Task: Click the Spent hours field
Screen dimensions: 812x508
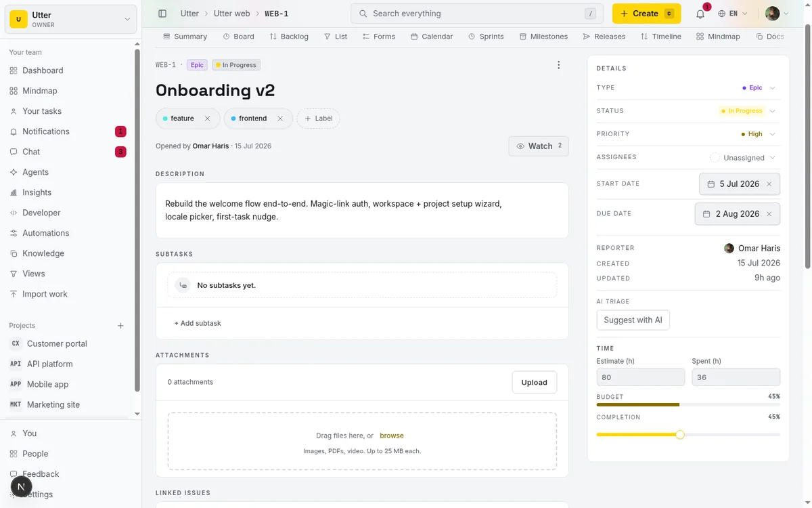Action: click(736, 377)
